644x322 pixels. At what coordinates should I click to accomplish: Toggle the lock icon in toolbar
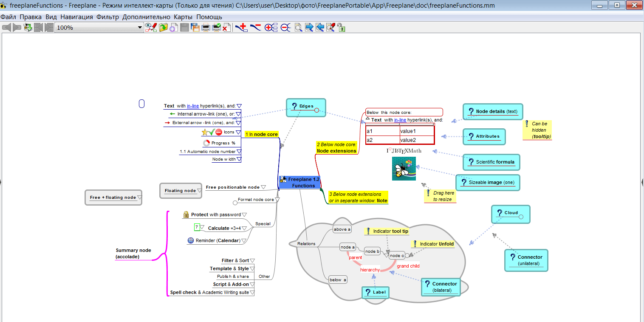coord(341,28)
